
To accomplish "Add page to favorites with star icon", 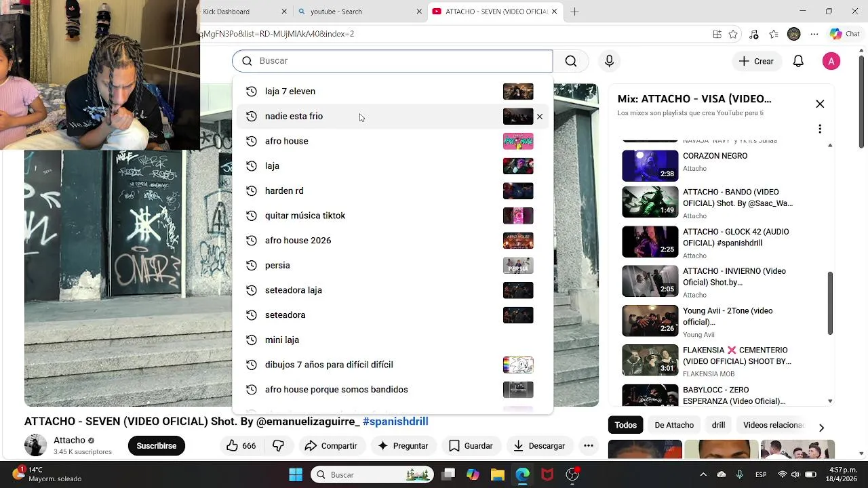I will [x=733, y=34].
